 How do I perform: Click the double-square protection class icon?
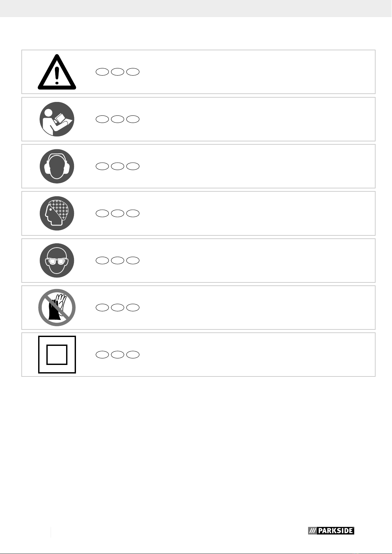coord(57,354)
